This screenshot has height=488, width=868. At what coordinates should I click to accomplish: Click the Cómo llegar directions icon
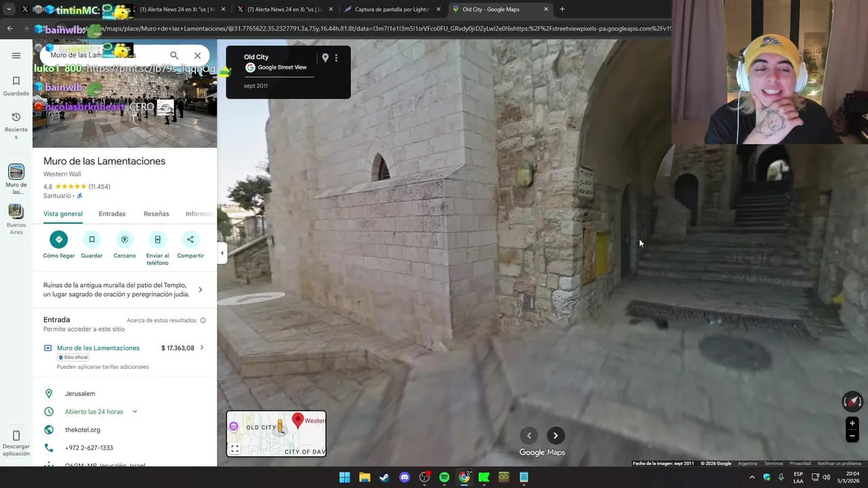click(x=59, y=239)
